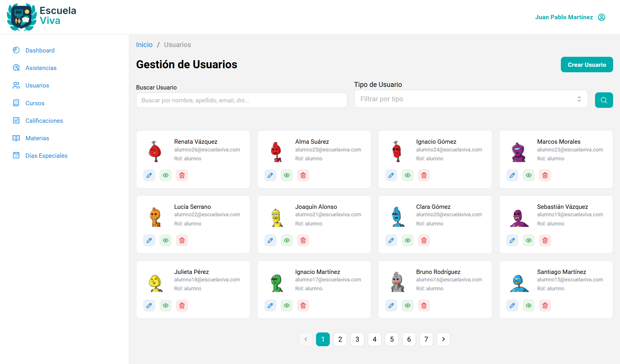
Task: Navigate to Usuarios in the sidebar
Action: (x=37, y=85)
